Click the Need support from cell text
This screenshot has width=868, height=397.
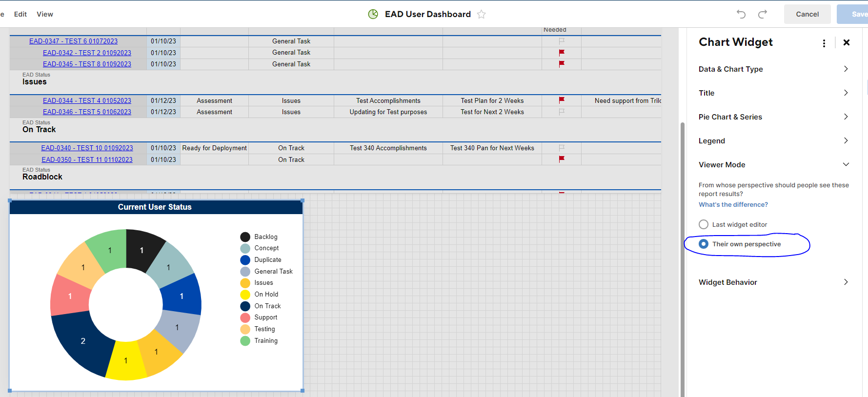pyautogui.click(x=627, y=100)
